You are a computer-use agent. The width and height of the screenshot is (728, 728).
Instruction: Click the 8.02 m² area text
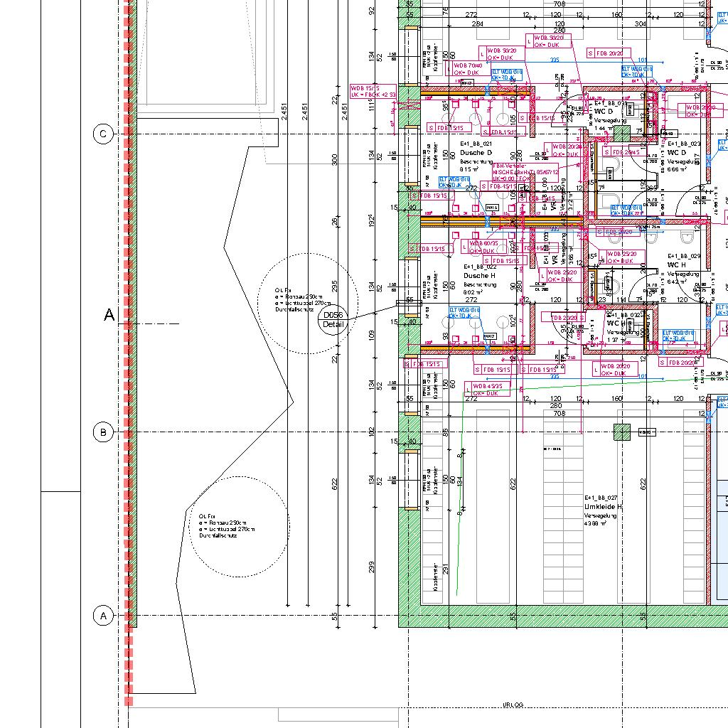473,292
